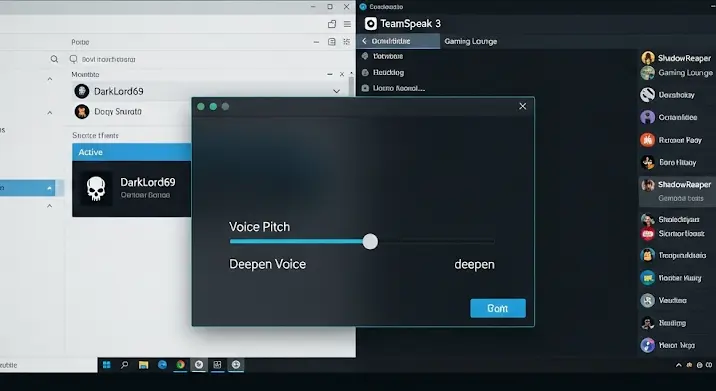The height and width of the screenshot is (391, 716).
Task: Click the magnifier search icon in the left window
Action: click(54, 59)
